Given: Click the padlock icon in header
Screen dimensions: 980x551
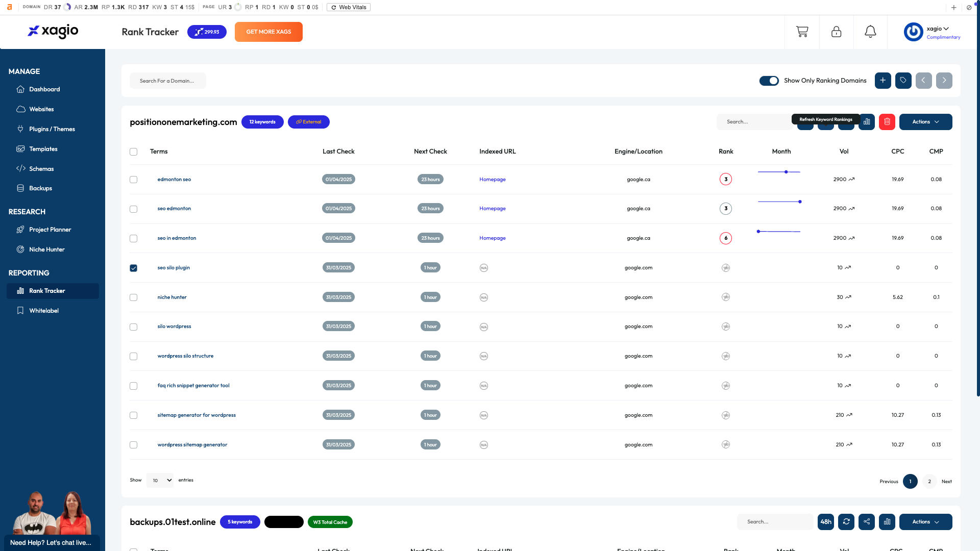Looking at the screenshot, I should click(836, 32).
